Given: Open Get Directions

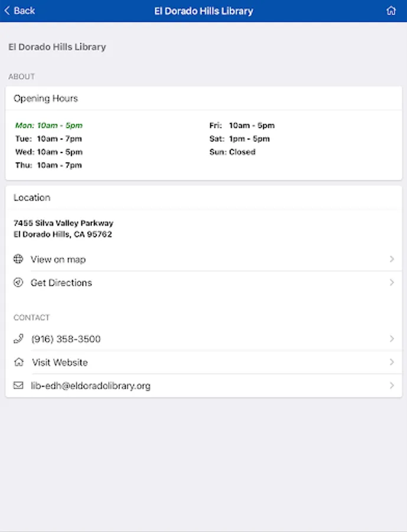Looking at the screenshot, I should [61, 283].
